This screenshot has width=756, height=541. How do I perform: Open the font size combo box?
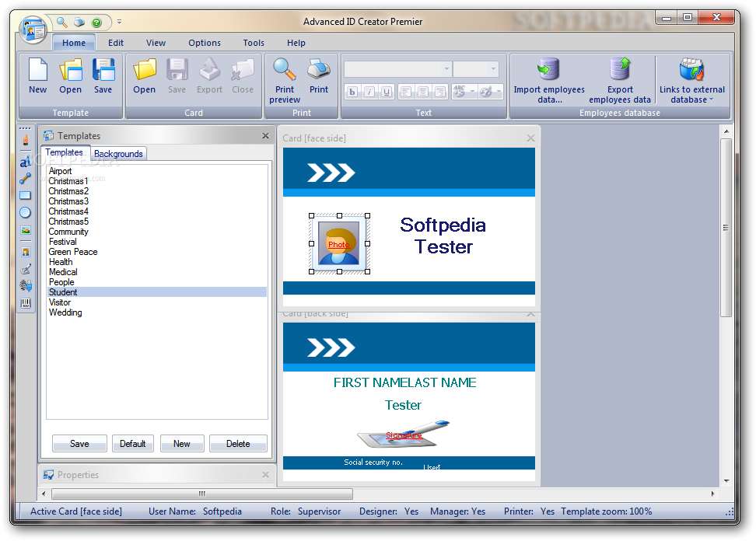point(476,69)
